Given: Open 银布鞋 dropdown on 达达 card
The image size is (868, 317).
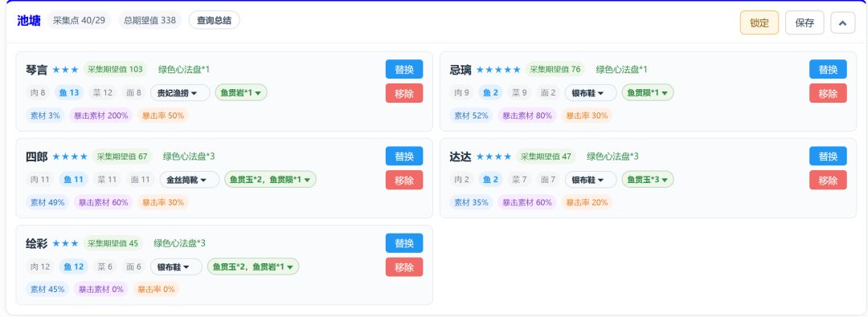Looking at the screenshot, I should coord(591,180).
